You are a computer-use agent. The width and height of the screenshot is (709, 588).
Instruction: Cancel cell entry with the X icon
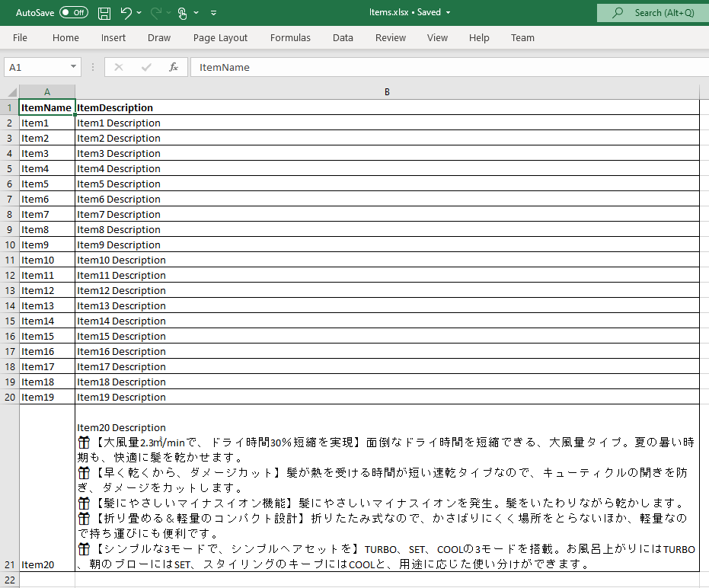click(119, 67)
